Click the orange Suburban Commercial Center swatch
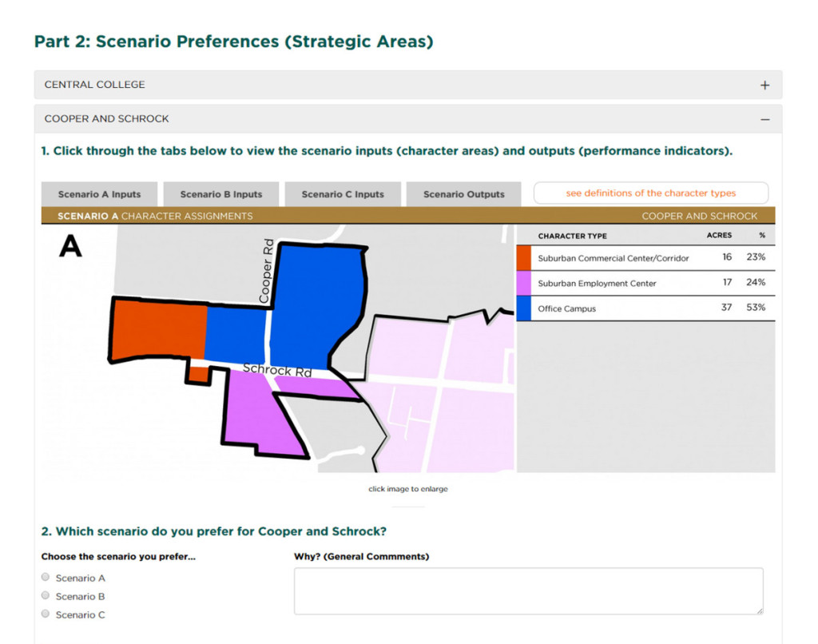The width and height of the screenshot is (818, 644). pos(524,258)
